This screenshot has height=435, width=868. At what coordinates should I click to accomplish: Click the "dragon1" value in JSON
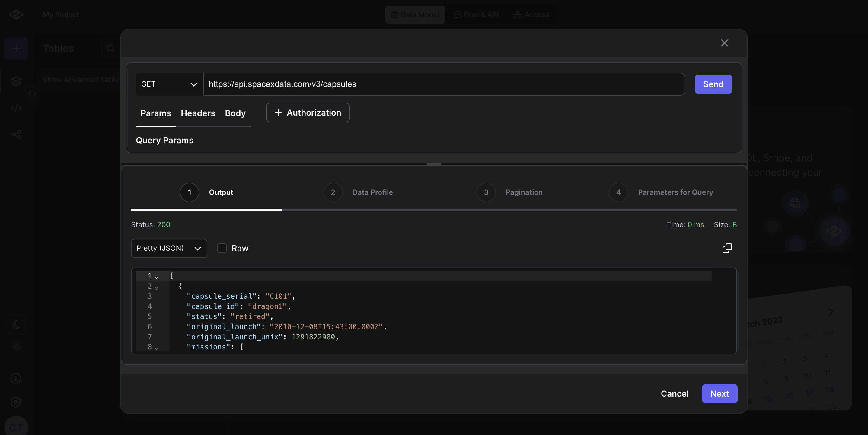267,306
